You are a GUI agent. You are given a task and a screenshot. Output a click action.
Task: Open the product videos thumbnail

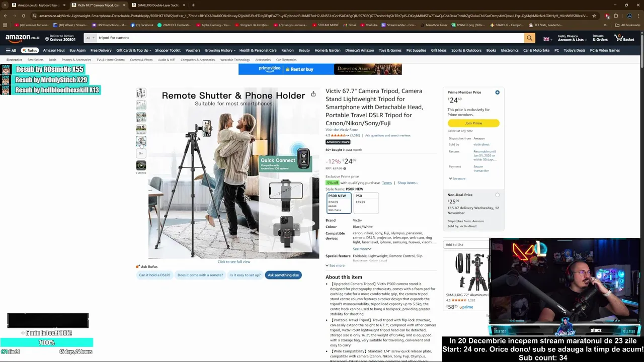(x=141, y=165)
